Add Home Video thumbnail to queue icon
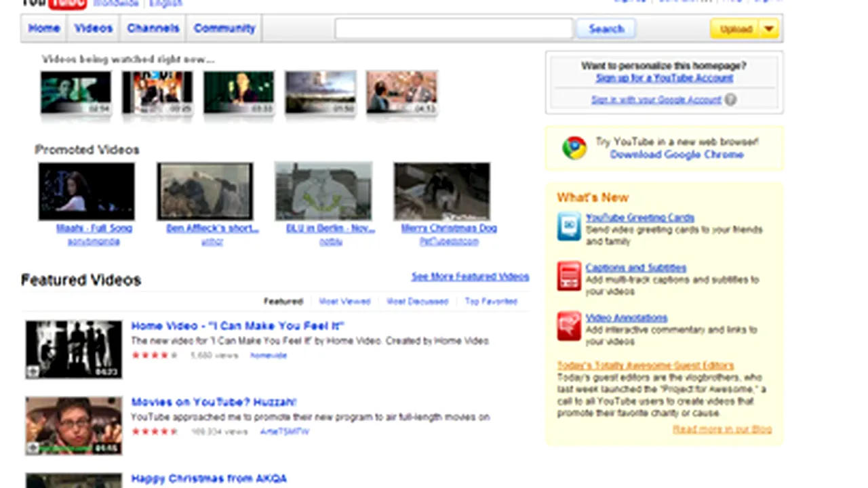The image size is (868, 488). (33, 371)
